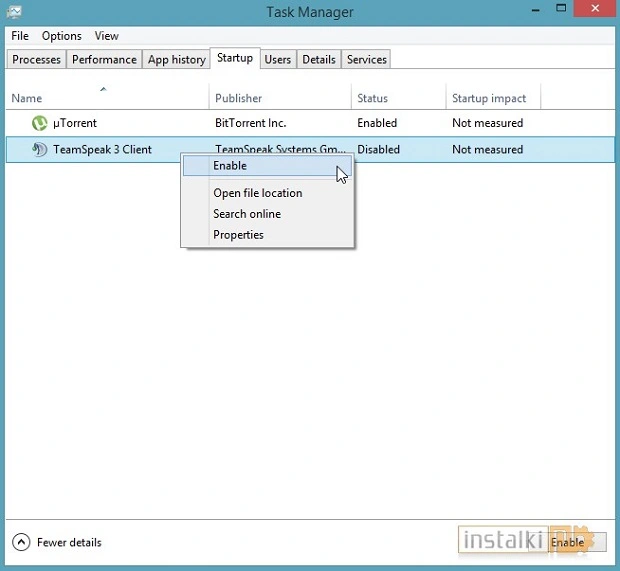Choose Enable in the context menu
The height and width of the screenshot is (571, 620).
267,166
